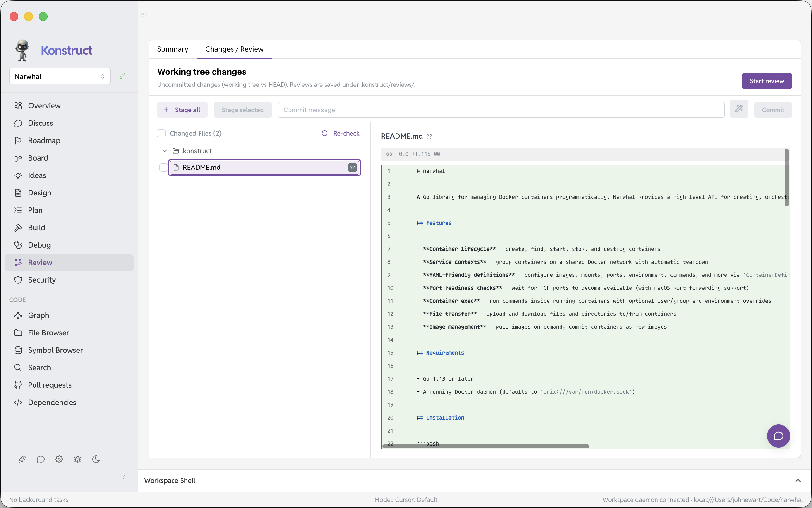The height and width of the screenshot is (508, 812).
Task: Focus the Commit message field
Action: 501,110
